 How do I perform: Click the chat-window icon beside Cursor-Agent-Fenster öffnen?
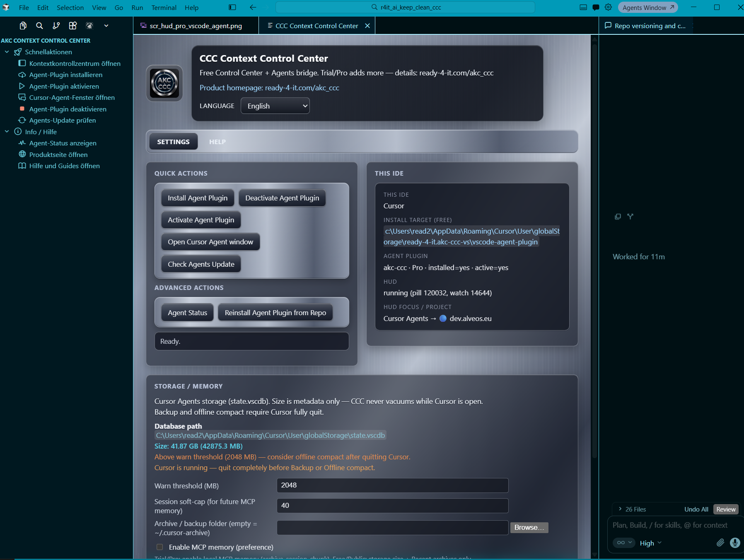tap(22, 98)
